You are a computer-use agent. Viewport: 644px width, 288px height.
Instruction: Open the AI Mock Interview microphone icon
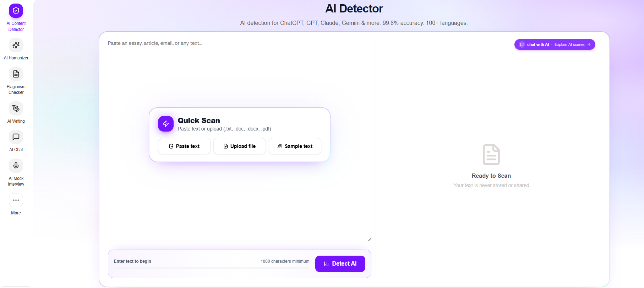(16, 166)
